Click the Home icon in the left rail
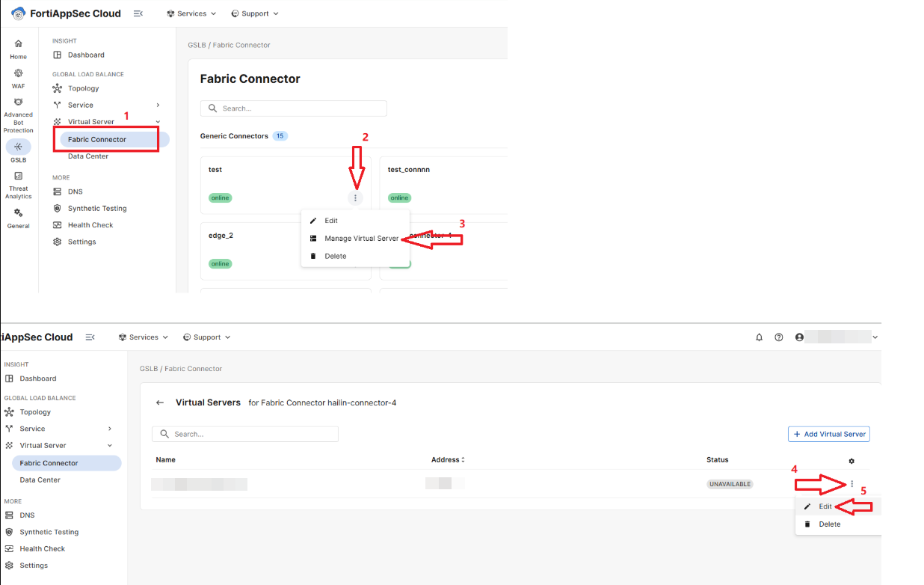 coord(19,44)
